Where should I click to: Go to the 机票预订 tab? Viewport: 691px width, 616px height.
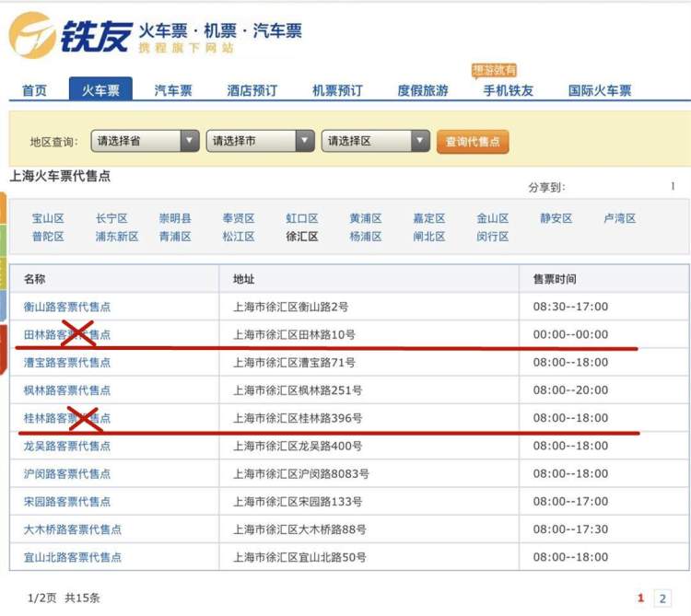(x=337, y=90)
